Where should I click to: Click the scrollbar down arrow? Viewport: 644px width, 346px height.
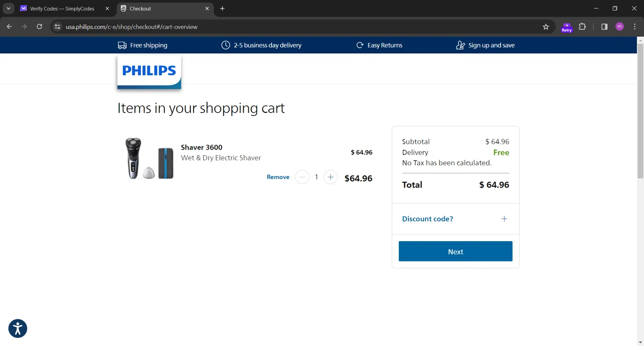tap(640, 342)
